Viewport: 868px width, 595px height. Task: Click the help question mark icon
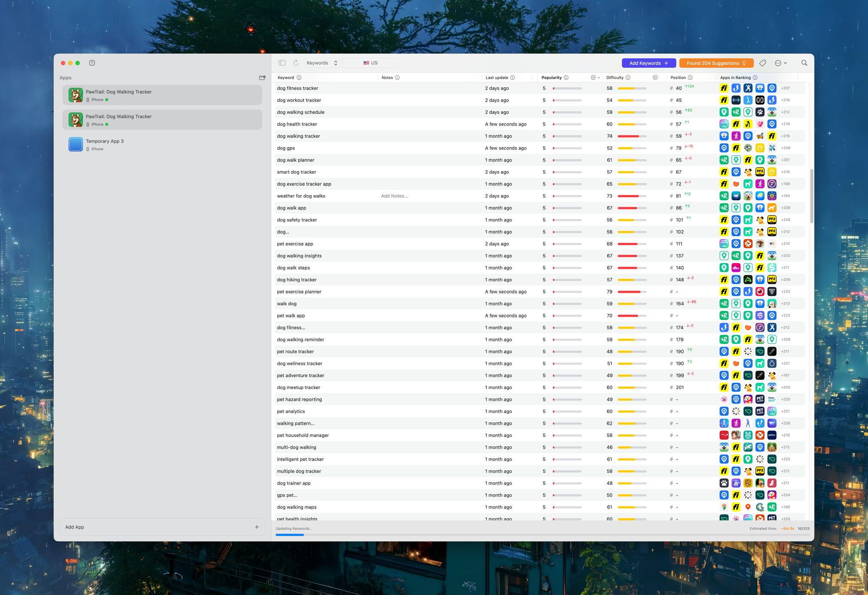click(92, 63)
